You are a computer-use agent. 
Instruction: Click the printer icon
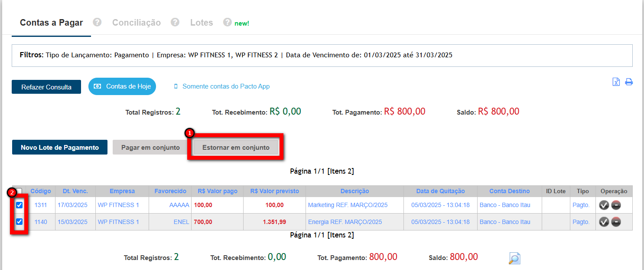coord(628,82)
